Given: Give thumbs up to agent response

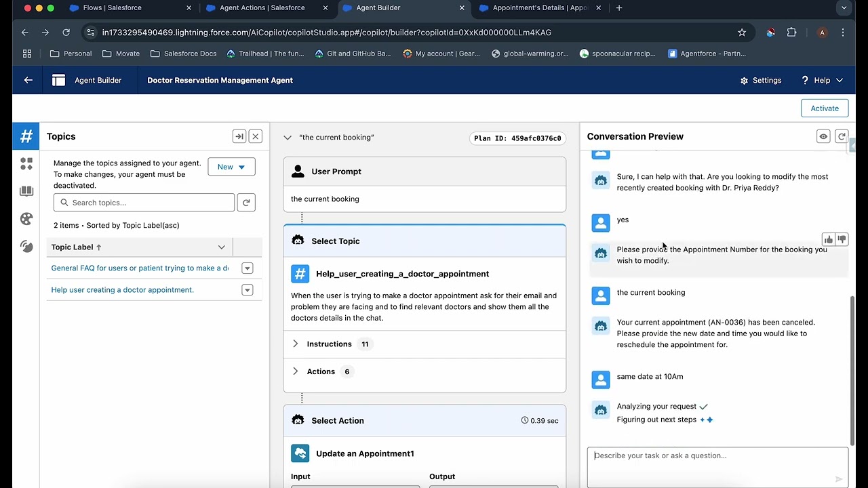Looking at the screenshot, I should coord(828,239).
